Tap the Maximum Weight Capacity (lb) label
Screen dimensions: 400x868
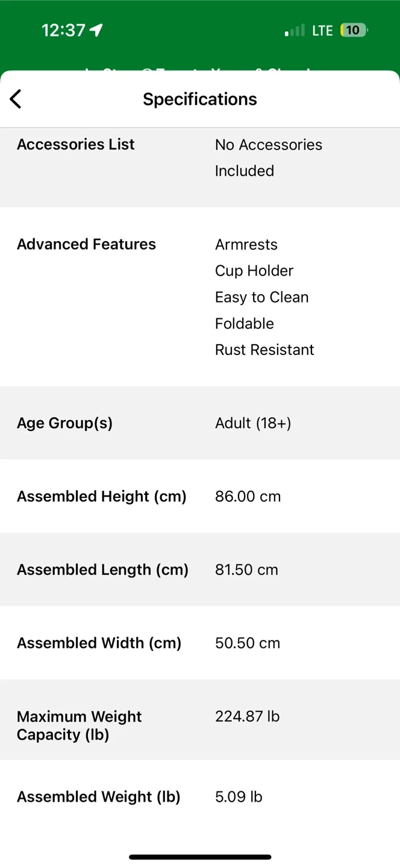coord(79,725)
